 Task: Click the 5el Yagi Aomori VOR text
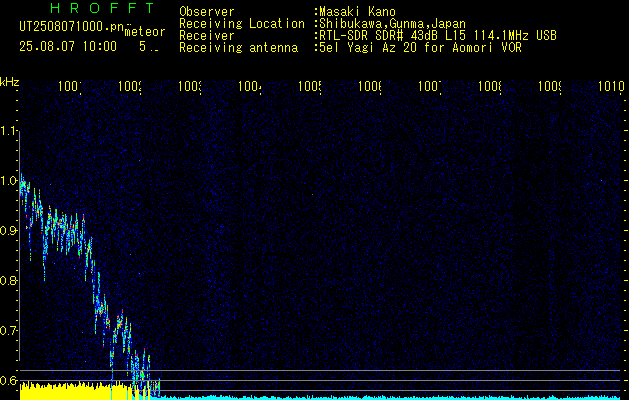[418, 48]
